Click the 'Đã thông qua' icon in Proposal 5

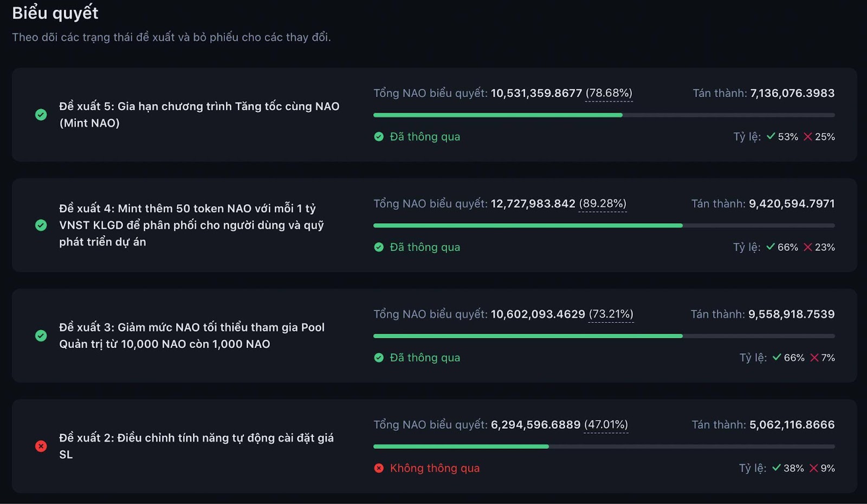[379, 137]
